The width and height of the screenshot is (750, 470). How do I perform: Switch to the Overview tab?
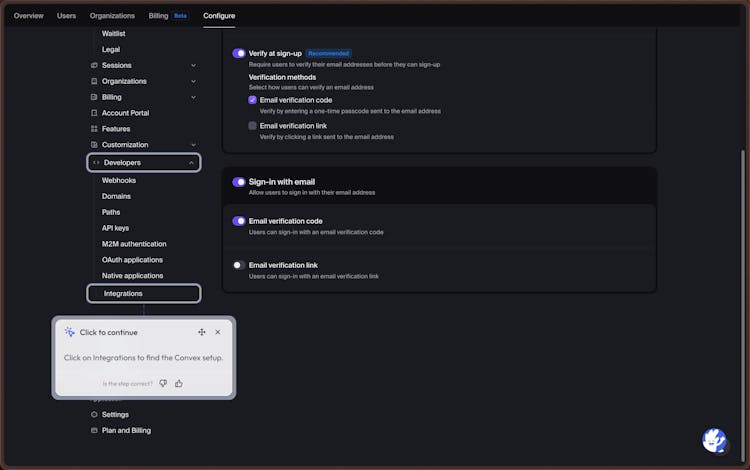[28, 16]
